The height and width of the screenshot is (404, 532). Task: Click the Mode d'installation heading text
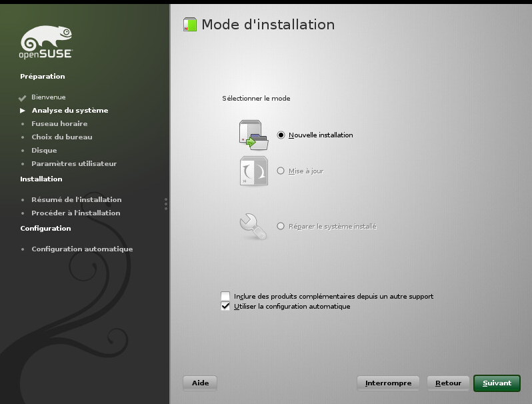click(268, 25)
